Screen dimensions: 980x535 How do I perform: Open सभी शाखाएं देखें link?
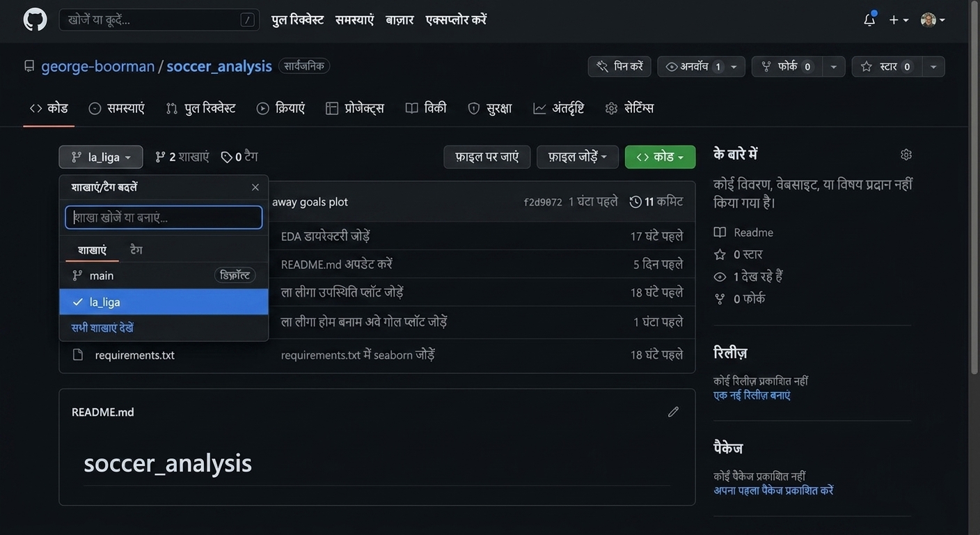102,327
